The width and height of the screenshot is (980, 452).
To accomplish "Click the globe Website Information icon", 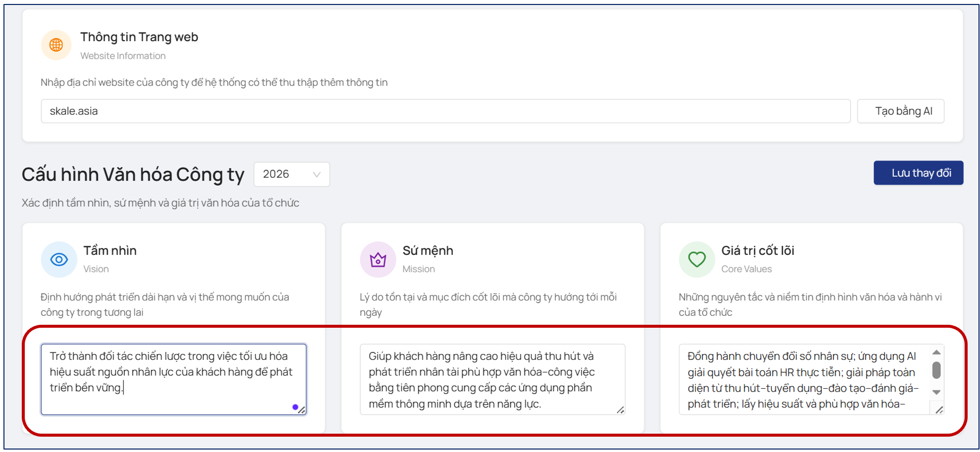I will click(56, 45).
